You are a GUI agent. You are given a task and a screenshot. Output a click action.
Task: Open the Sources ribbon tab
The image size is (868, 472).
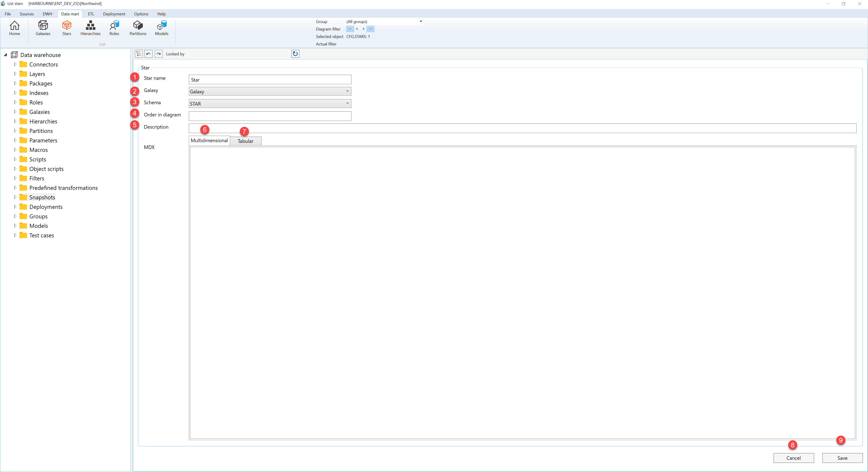pos(27,14)
